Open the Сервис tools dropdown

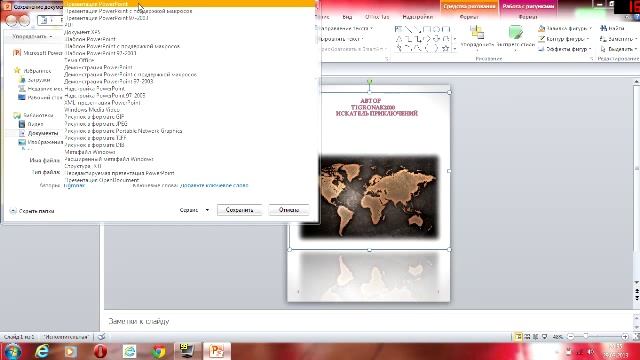(194, 210)
